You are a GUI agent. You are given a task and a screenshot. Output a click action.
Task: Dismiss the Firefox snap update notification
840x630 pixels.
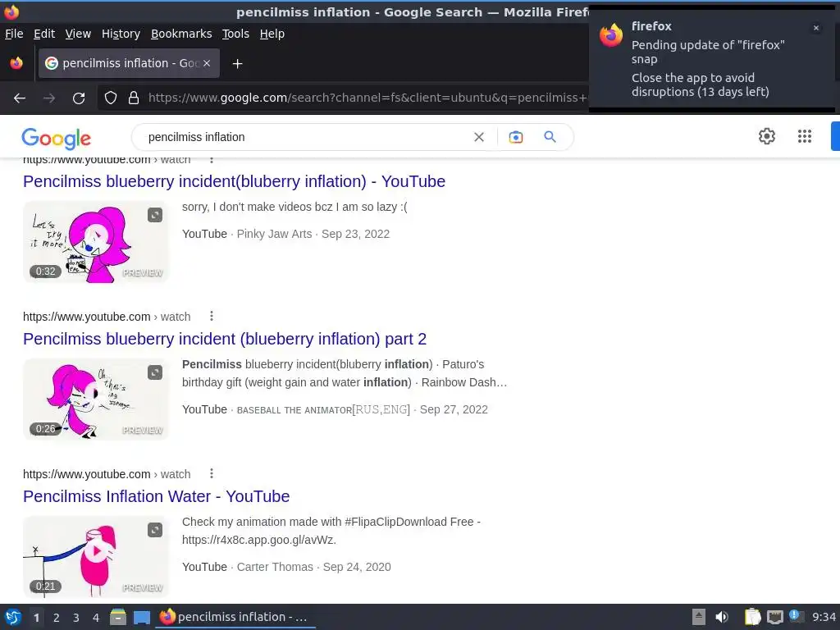coord(816,28)
